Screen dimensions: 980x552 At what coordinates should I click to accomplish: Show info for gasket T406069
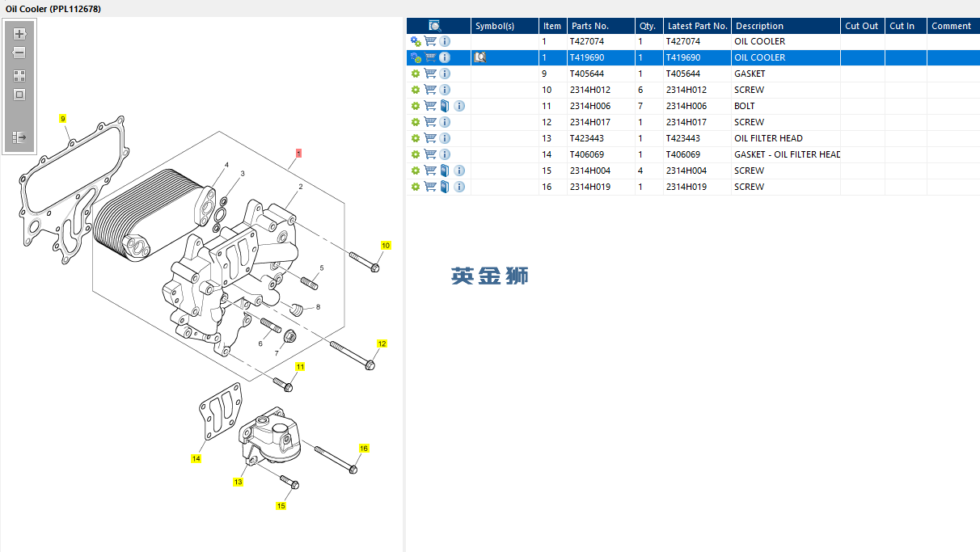pyautogui.click(x=445, y=154)
